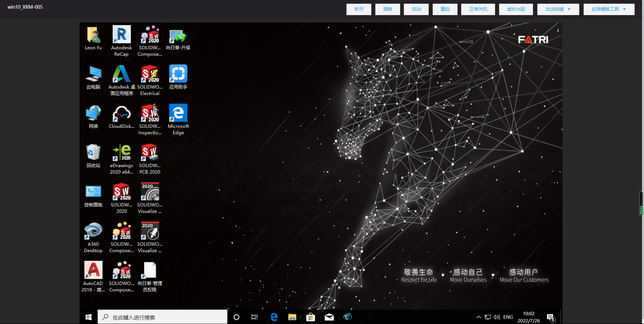Screen dimensions: 644x324
Task: Select the SOLIDWORKS Composer icon with purple cubes
Action: [150, 41]
